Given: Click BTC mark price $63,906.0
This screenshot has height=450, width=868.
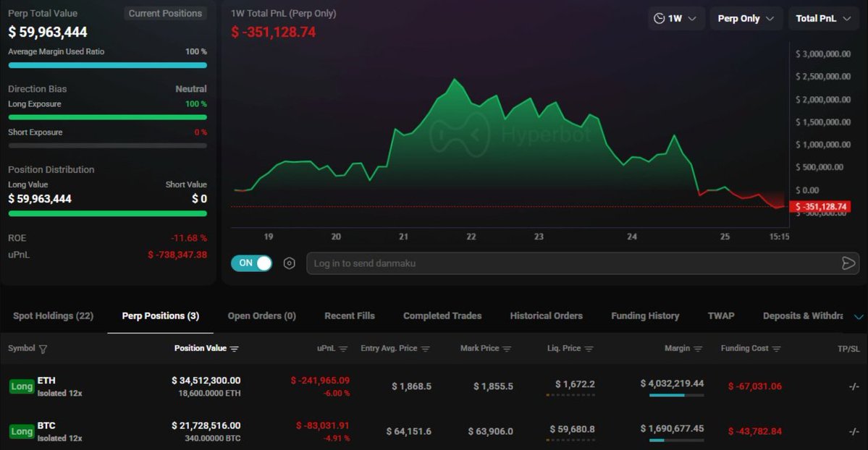Looking at the screenshot, I should (x=490, y=431).
